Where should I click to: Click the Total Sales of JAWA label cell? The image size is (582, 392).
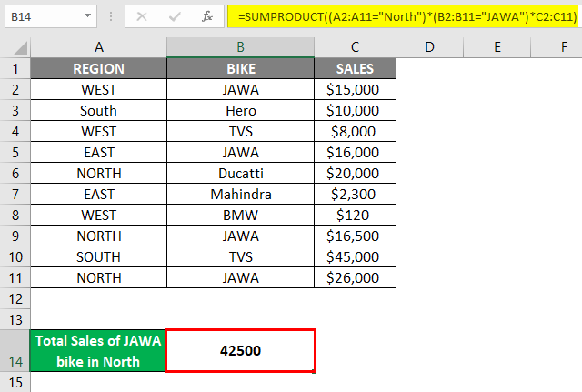click(x=98, y=350)
